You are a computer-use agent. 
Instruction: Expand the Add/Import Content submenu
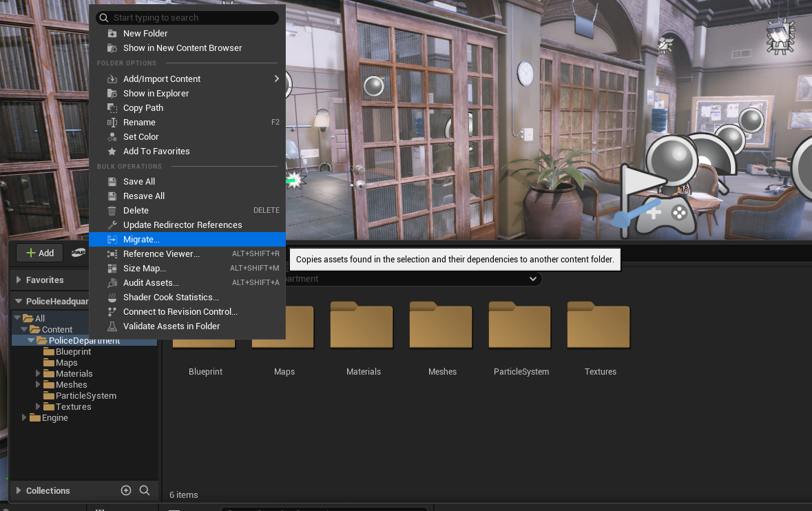pos(276,79)
